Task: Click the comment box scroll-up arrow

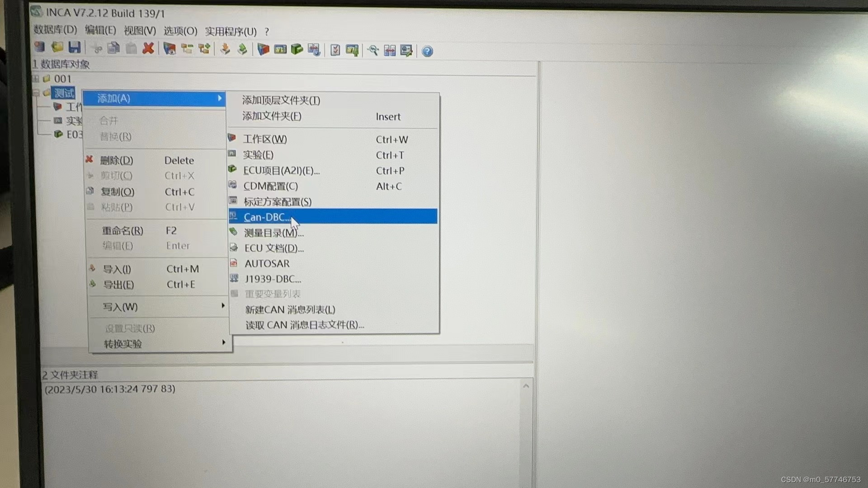Action: point(526,386)
